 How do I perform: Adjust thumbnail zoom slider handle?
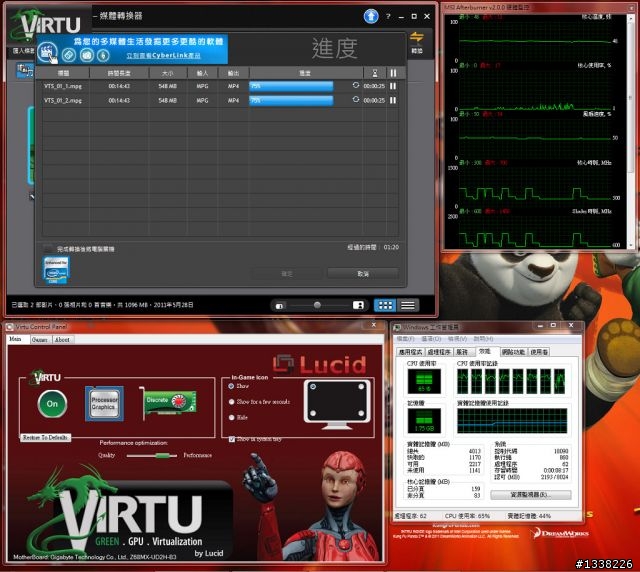click(x=317, y=305)
